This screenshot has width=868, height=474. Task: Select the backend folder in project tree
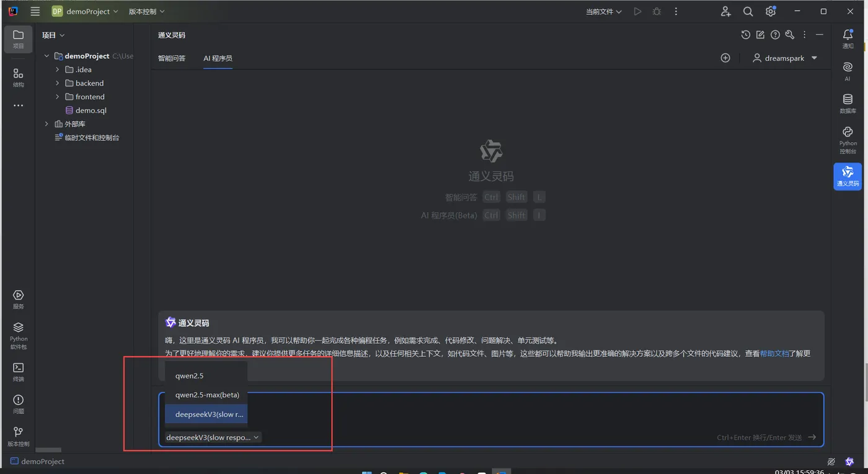tap(89, 83)
